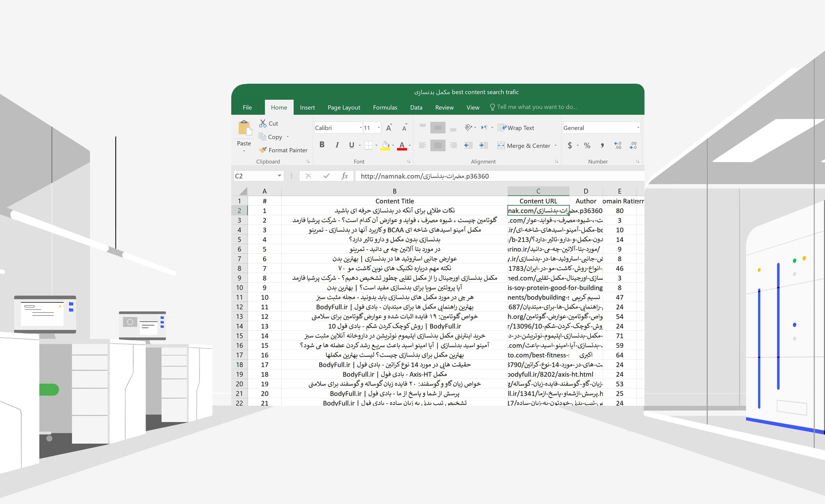Select column D header
This screenshot has height=504, width=825.
point(586,191)
